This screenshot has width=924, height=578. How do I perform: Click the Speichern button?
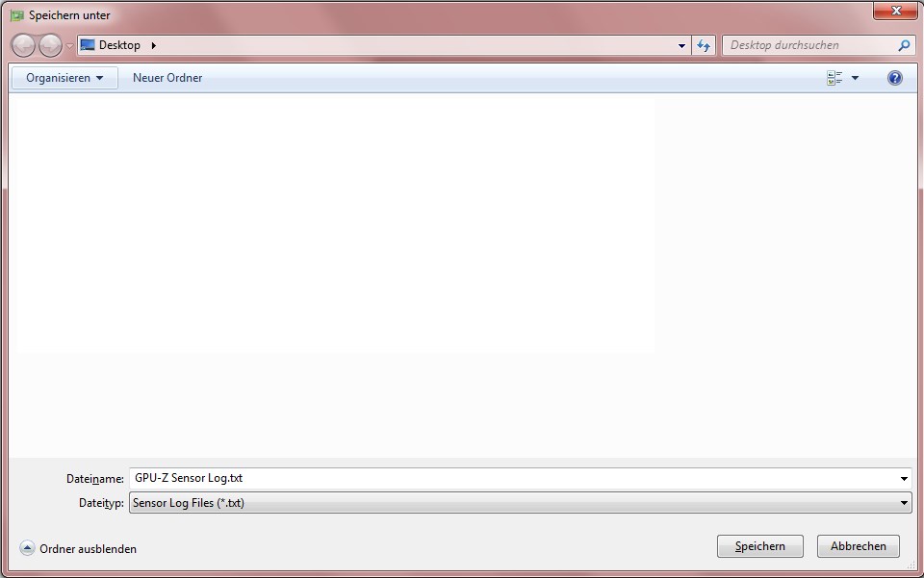760,546
